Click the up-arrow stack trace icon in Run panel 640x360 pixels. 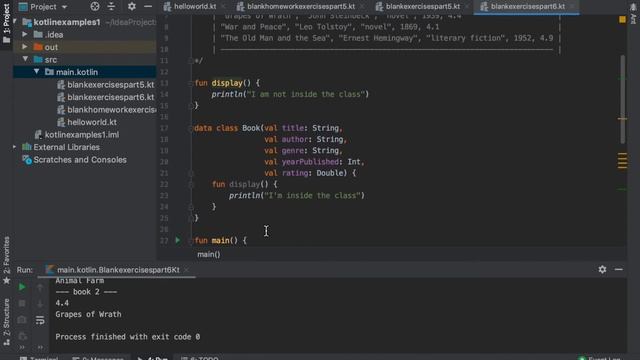point(40,287)
